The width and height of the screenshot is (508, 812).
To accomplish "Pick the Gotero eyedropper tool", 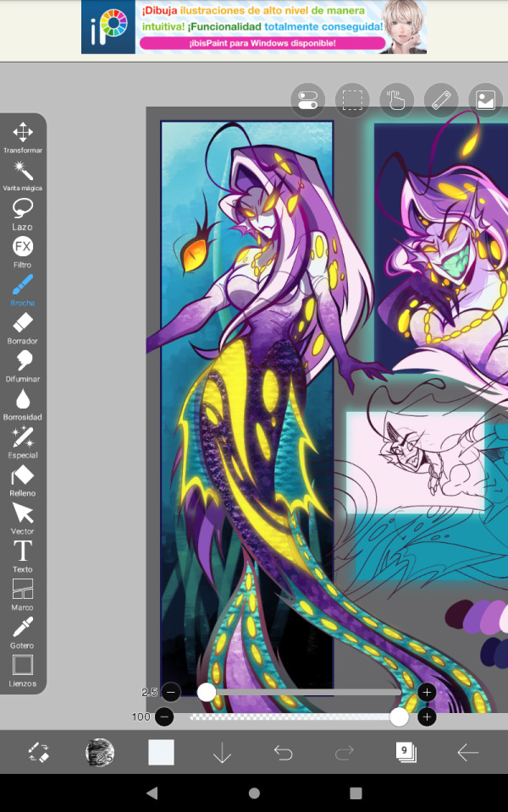I will coord(23,633).
